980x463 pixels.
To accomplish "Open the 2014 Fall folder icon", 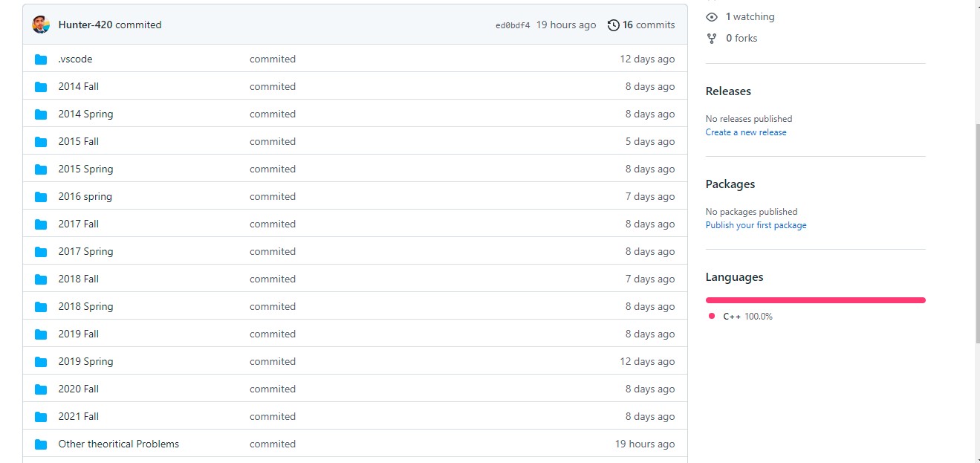I will pyautogui.click(x=40, y=86).
